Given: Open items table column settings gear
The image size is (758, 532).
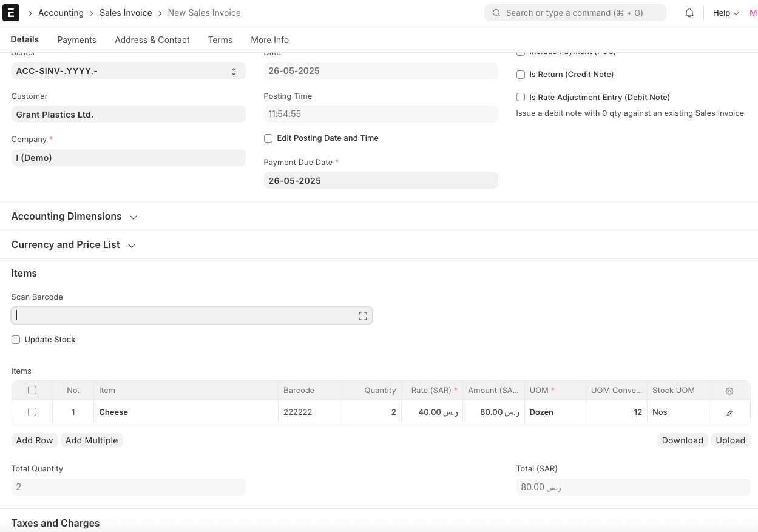Looking at the screenshot, I should [x=729, y=391].
